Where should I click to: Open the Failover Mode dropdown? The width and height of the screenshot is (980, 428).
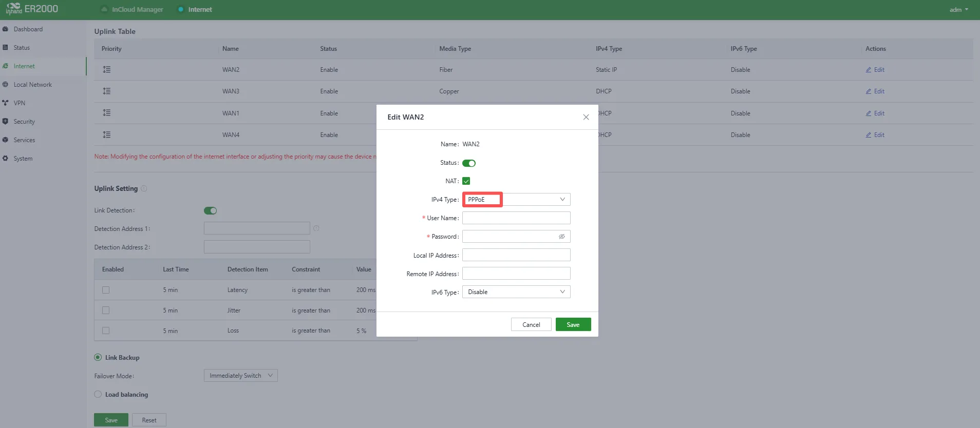tap(241, 376)
